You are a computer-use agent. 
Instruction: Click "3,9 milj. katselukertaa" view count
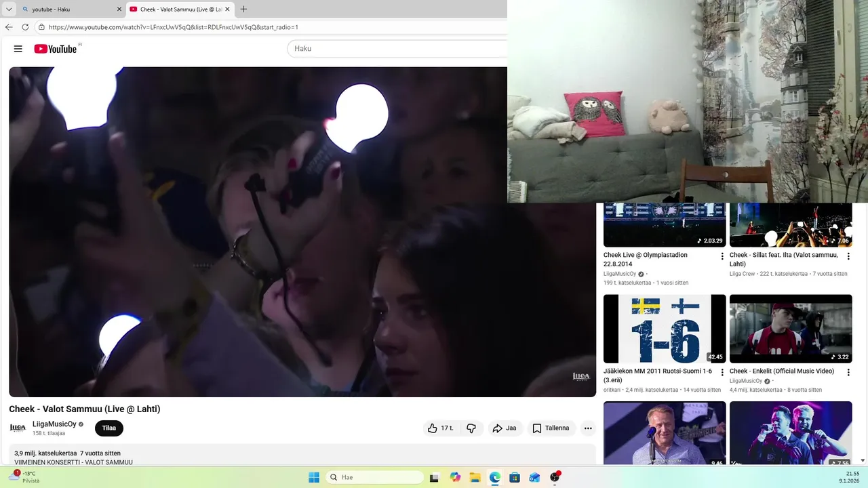click(x=45, y=453)
